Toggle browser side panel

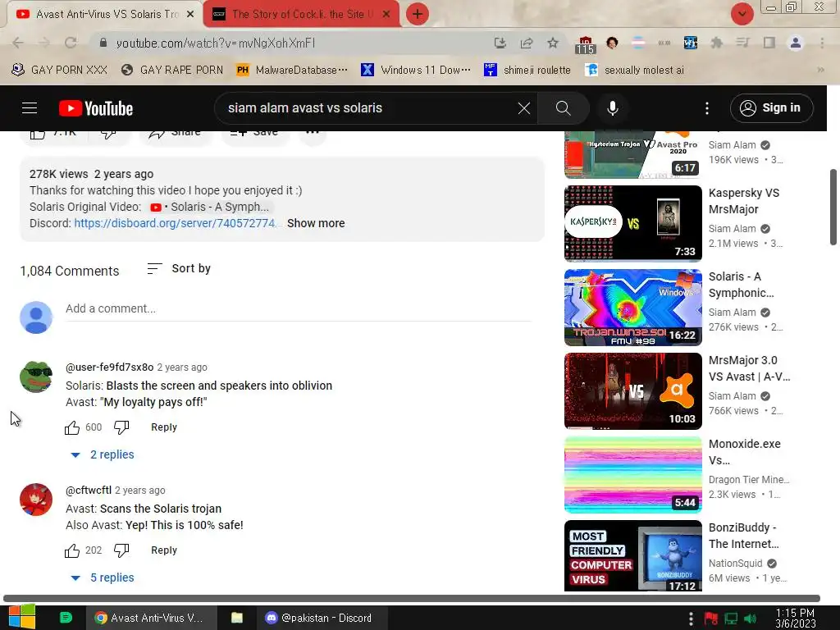pyautogui.click(x=769, y=43)
